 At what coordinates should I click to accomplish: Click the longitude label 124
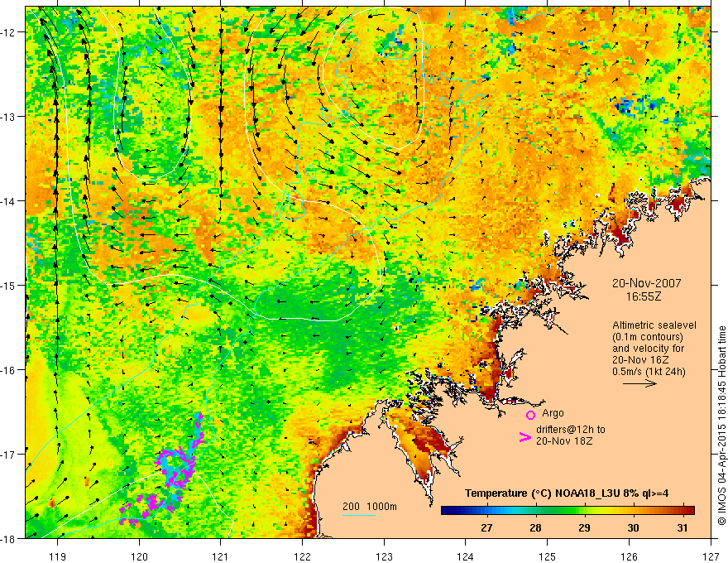pos(465,556)
